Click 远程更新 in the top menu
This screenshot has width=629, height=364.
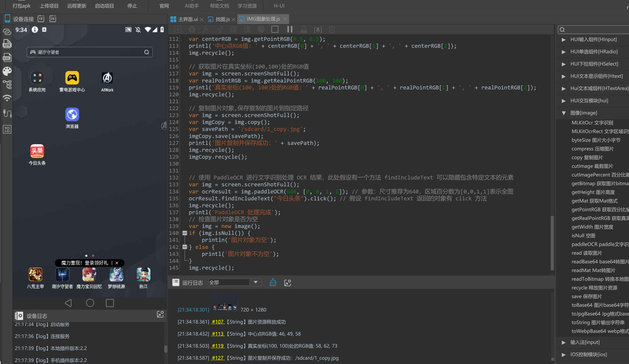tap(77, 6)
